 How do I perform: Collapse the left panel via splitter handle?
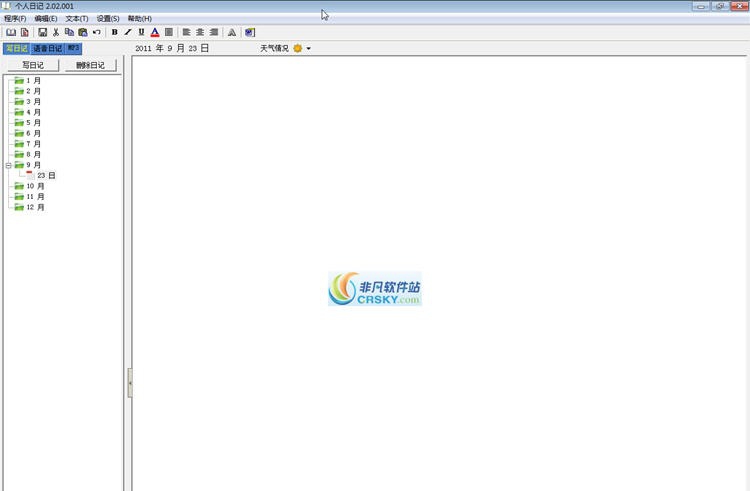(130, 383)
